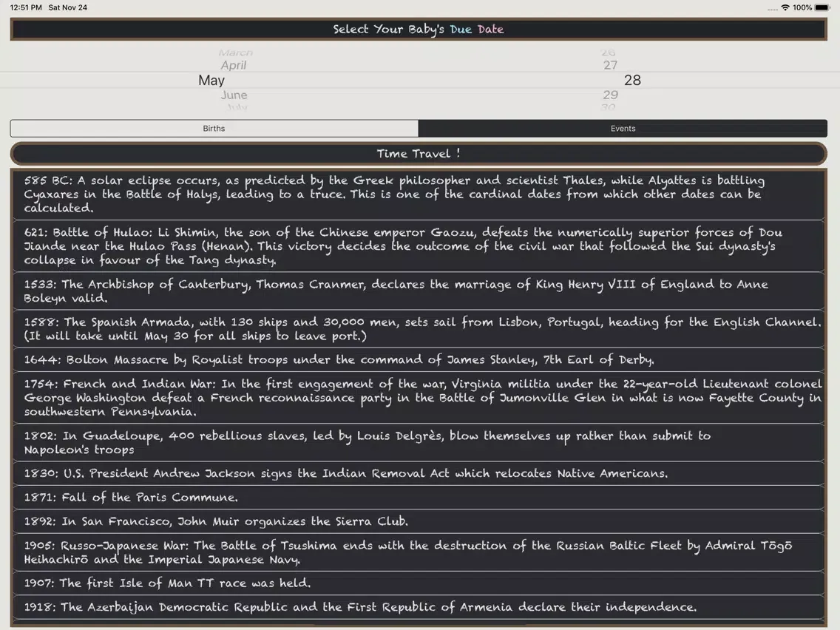This screenshot has width=840, height=630.
Task: Tap the 12:51 PM clock in status bar
Action: (26, 7)
